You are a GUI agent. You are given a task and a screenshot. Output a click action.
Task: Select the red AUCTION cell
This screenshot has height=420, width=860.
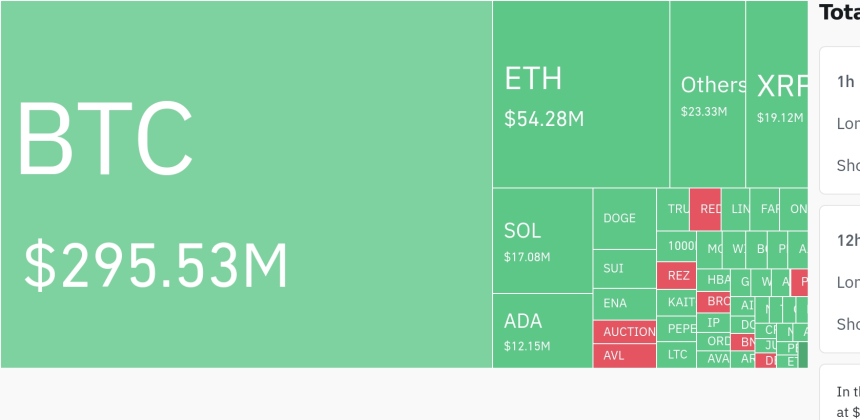click(624, 332)
